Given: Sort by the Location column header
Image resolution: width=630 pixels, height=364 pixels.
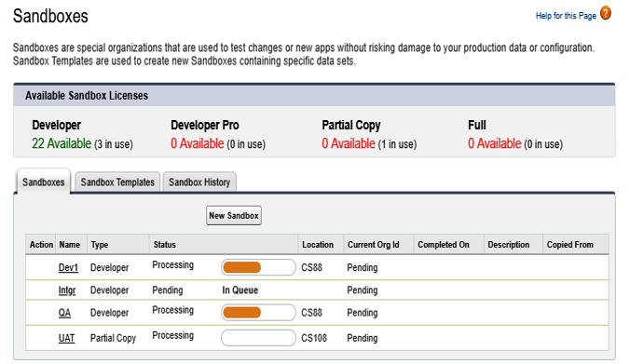Looking at the screenshot, I should point(318,245).
